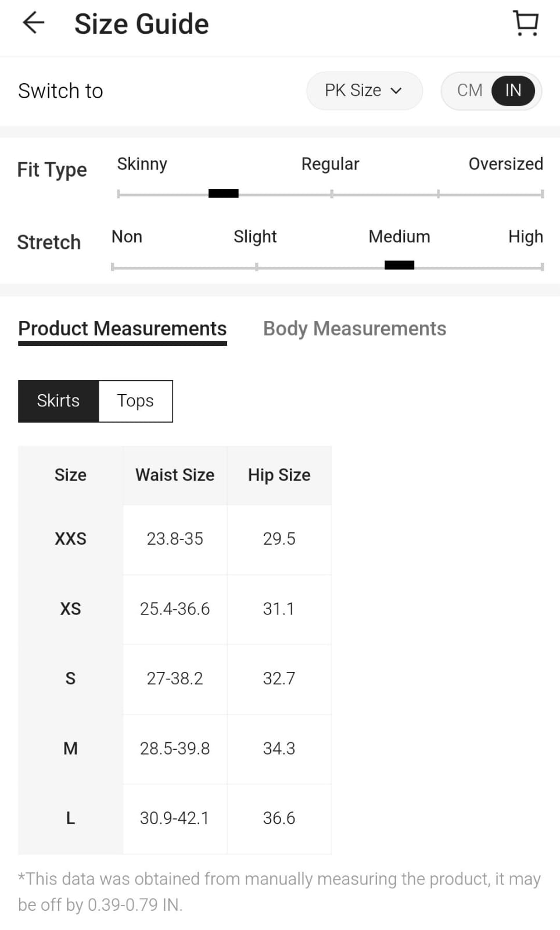Screen dimensions: 560x930
Task: Go back with the arrow icon
Action: (x=34, y=23)
